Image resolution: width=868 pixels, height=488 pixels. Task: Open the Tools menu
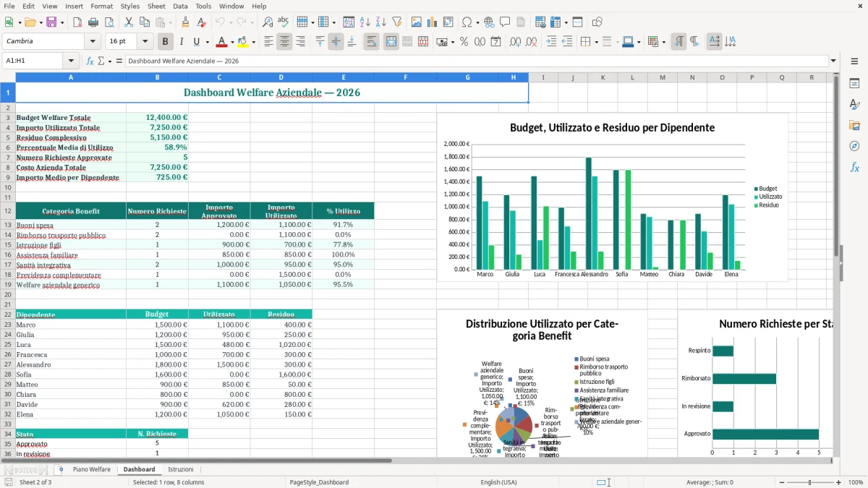(203, 6)
